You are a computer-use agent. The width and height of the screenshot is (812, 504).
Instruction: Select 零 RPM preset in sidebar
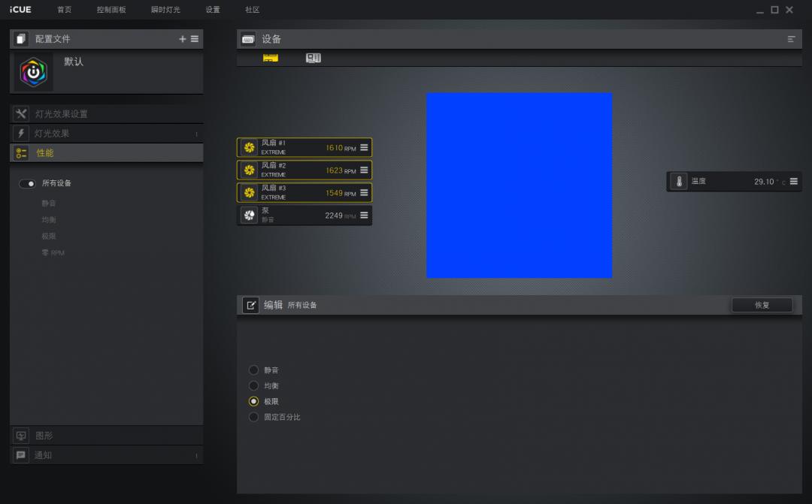(x=53, y=253)
